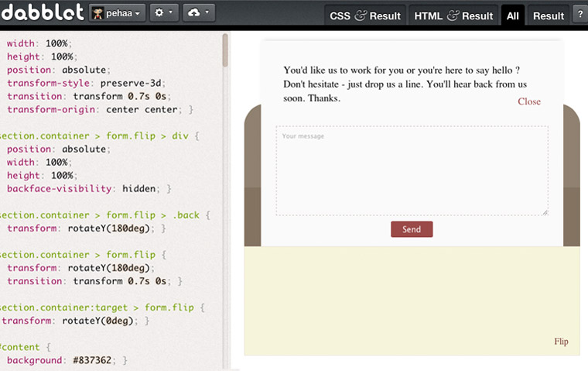Click 'transform-origin' property in code
The width and height of the screenshot is (588, 371).
point(51,110)
